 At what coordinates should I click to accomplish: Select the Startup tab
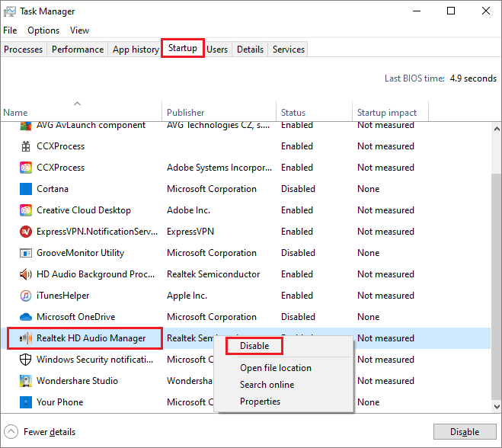click(183, 48)
